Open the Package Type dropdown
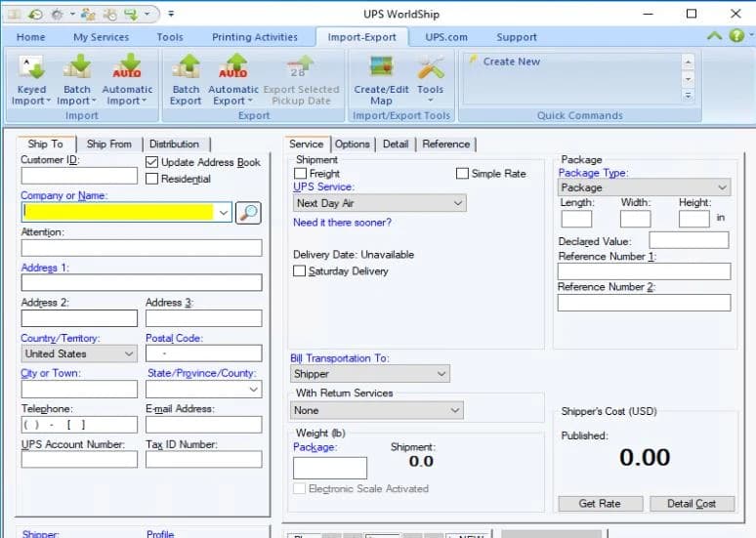This screenshot has height=538, width=756. click(644, 187)
